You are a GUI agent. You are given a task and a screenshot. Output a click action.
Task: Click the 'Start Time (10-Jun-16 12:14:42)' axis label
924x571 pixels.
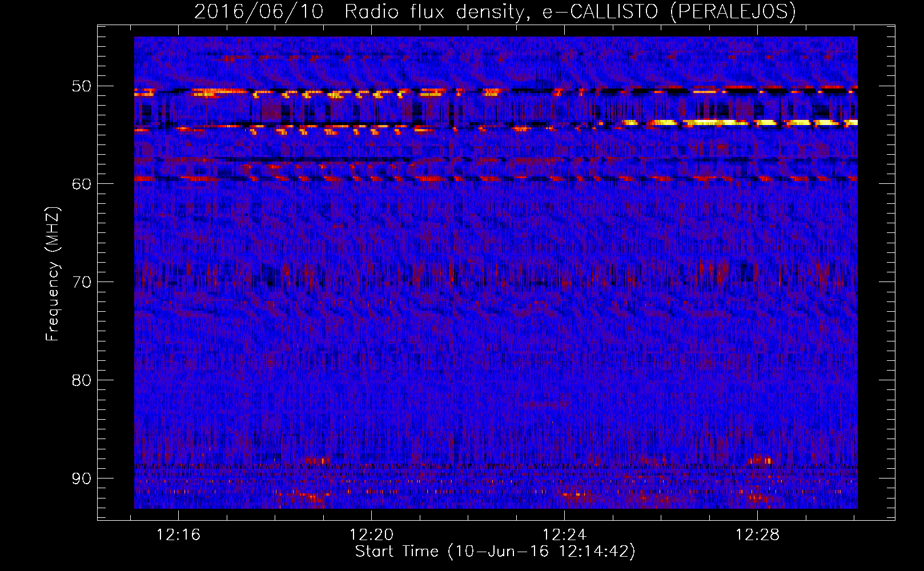pyautogui.click(x=495, y=552)
